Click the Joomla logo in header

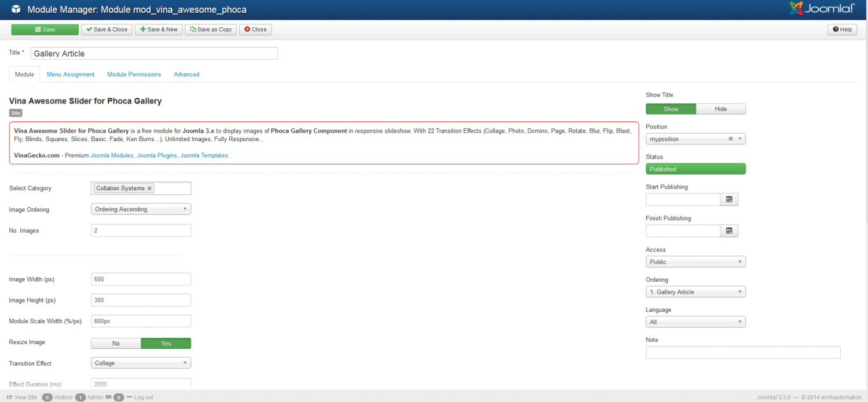[821, 9]
